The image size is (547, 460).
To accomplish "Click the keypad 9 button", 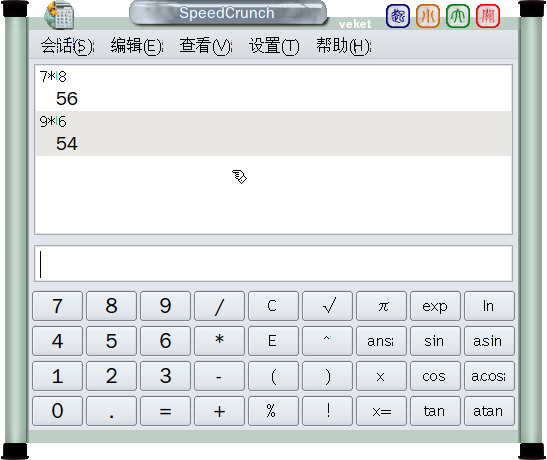I will [x=165, y=306].
